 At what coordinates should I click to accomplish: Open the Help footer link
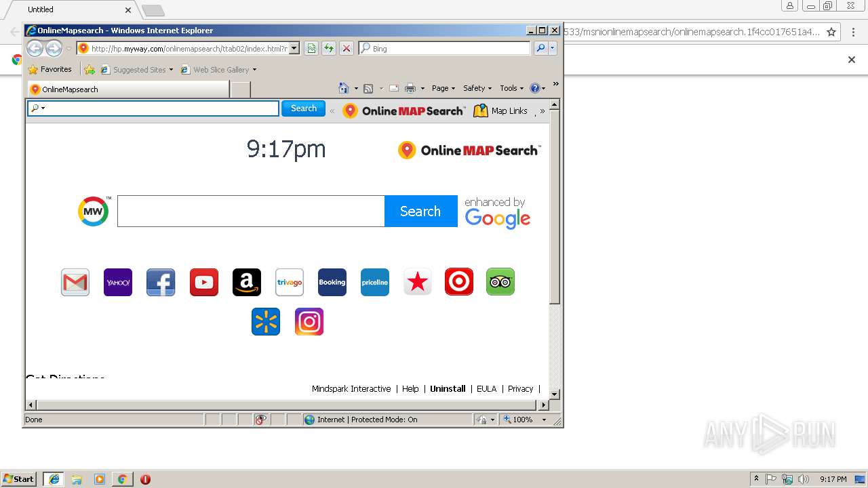(410, 389)
